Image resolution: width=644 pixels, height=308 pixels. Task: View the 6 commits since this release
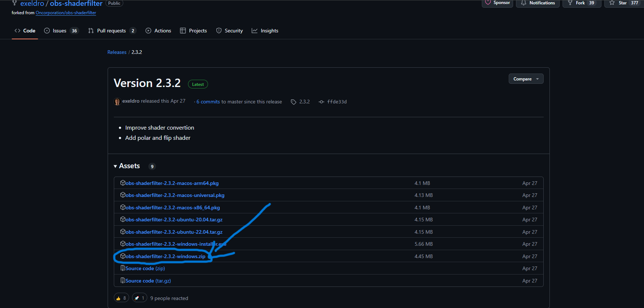[x=208, y=102]
